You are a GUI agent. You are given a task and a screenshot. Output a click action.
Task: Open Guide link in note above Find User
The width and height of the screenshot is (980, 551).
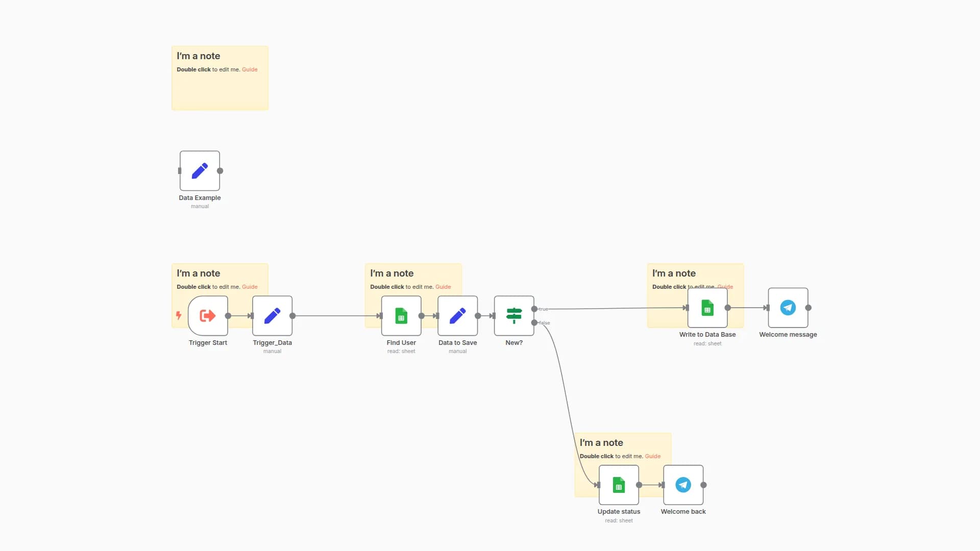[x=443, y=287]
